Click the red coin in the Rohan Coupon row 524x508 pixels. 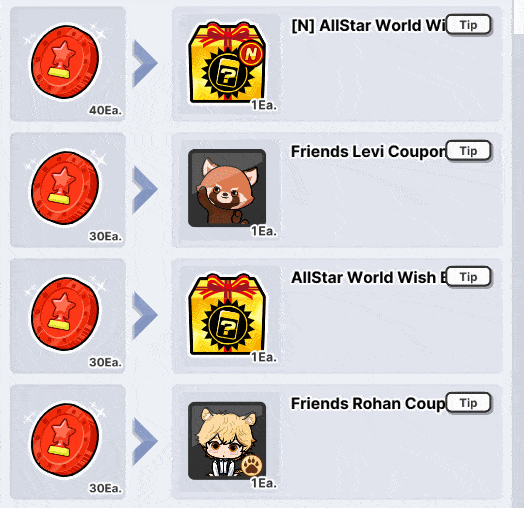[x=65, y=440]
